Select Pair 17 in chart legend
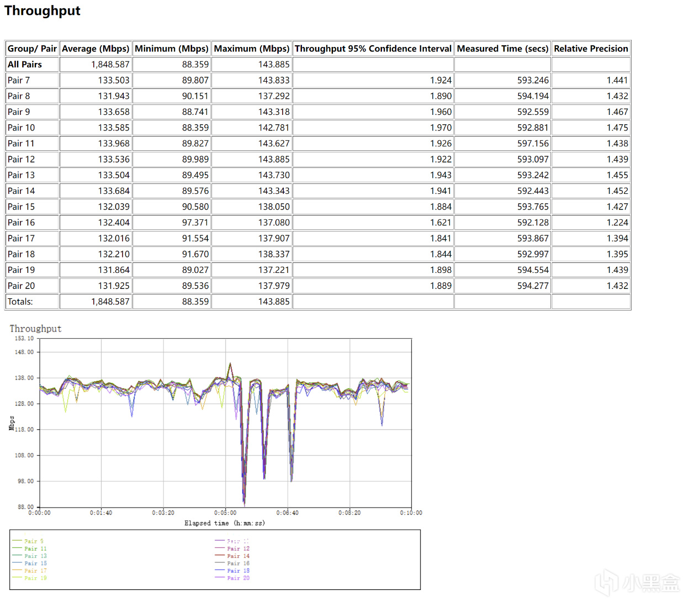700x611 pixels. [x=35, y=571]
